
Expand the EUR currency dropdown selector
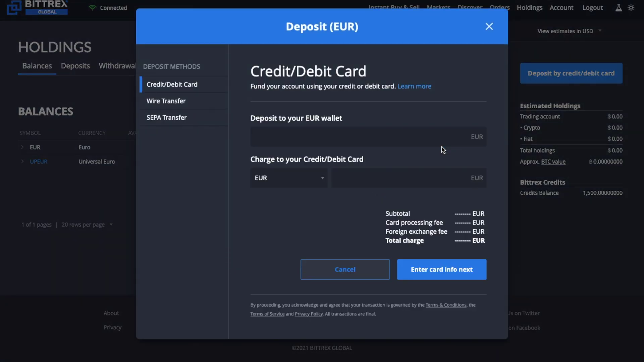288,178
